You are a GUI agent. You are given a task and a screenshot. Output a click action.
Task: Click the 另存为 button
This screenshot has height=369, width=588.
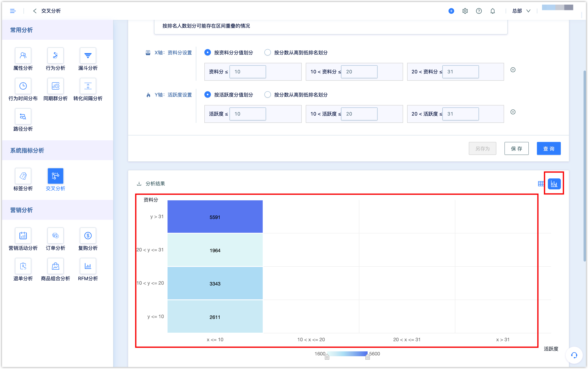pyautogui.click(x=482, y=149)
